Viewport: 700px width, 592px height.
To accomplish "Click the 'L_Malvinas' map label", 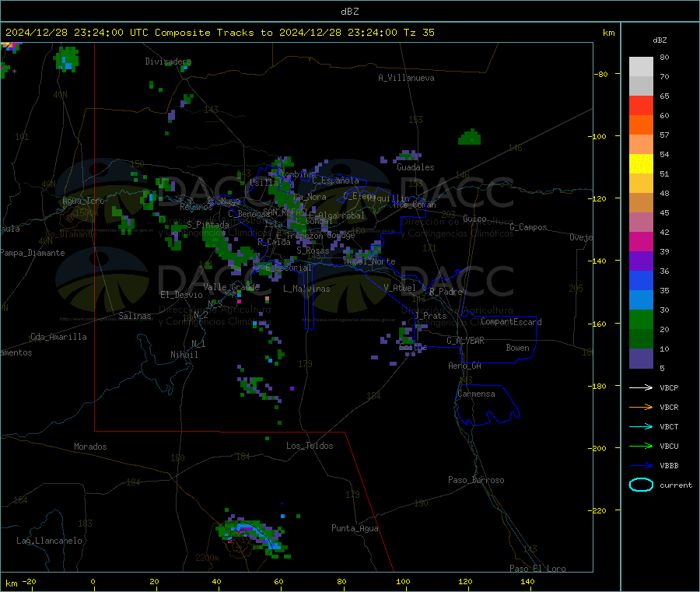I will [306, 289].
